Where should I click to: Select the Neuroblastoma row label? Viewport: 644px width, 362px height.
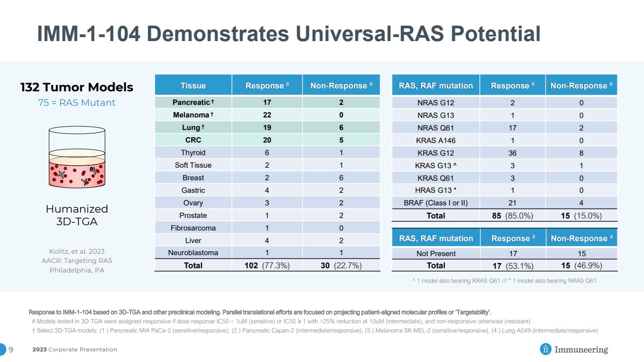193,253
